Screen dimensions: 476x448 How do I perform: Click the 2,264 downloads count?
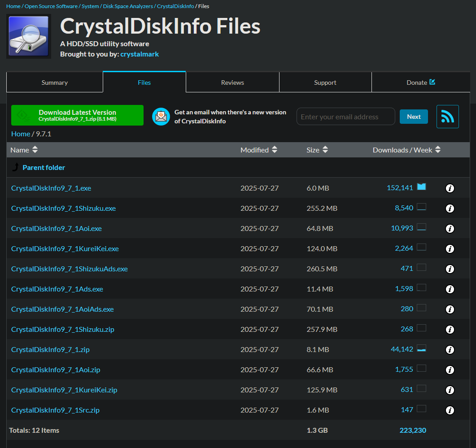coord(404,248)
